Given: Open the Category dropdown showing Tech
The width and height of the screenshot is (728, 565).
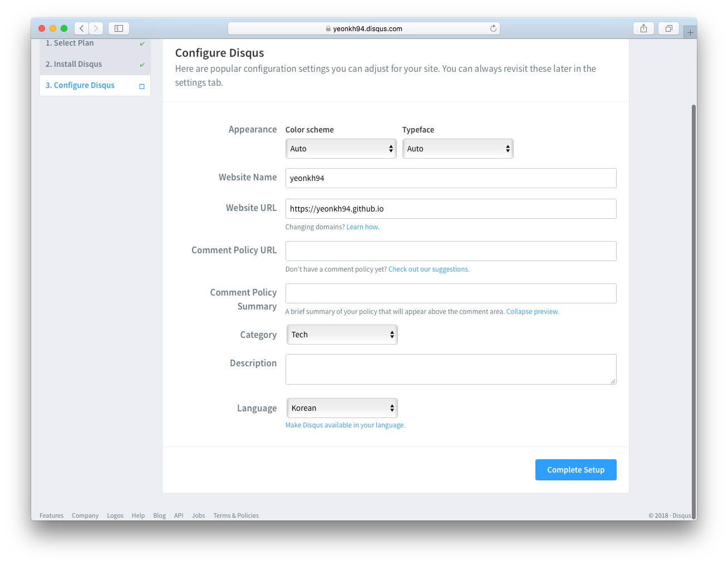Looking at the screenshot, I should coord(342,335).
